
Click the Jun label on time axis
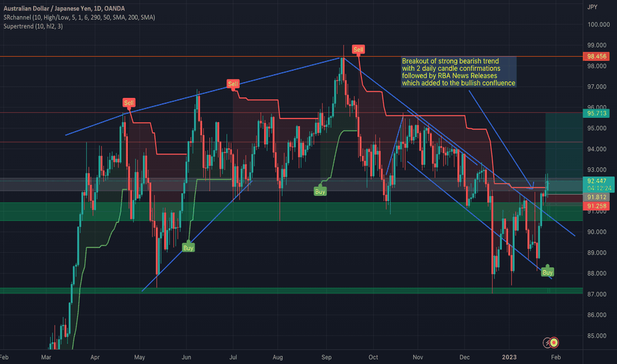coord(186,357)
